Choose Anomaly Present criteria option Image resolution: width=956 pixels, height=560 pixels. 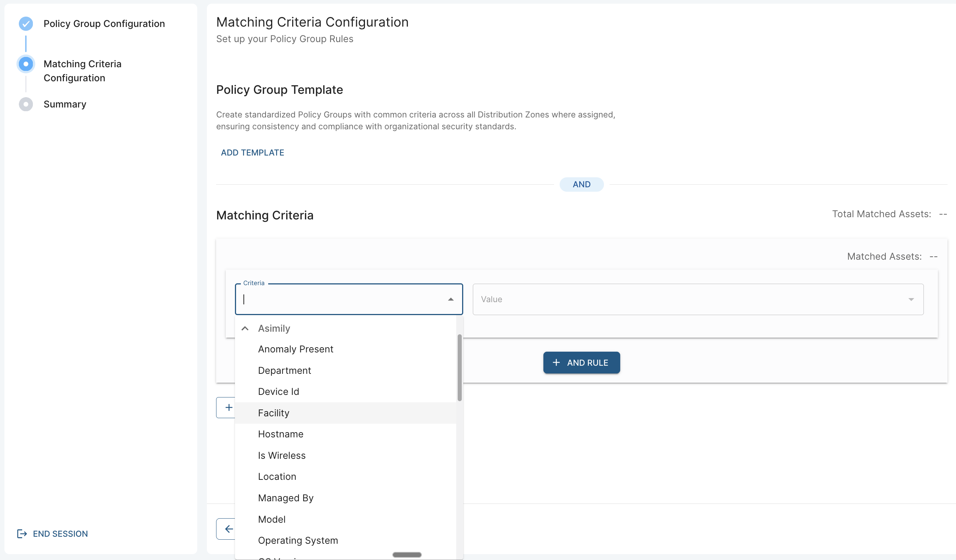click(x=346, y=349)
